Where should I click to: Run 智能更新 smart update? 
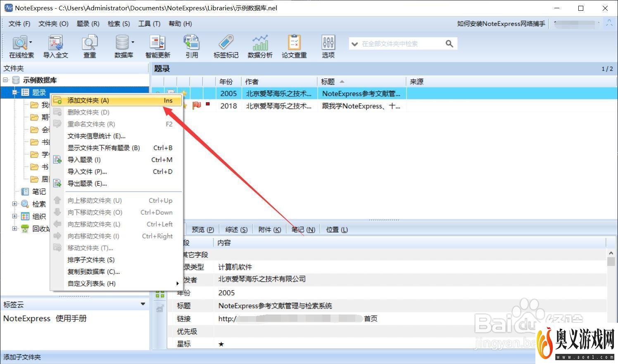click(x=157, y=46)
